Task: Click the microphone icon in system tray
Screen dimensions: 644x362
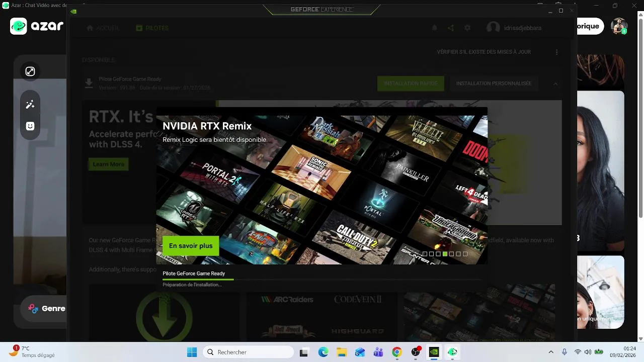Action: tap(565, 352)
